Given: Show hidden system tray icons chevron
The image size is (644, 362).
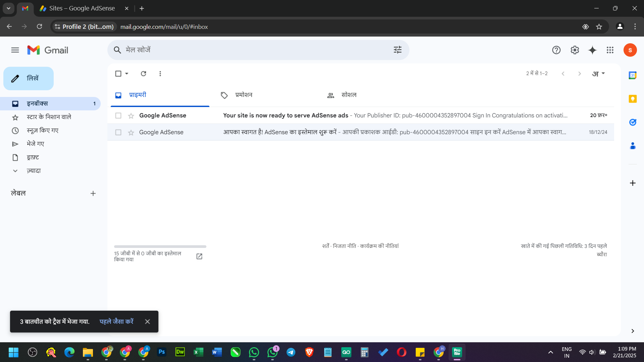Looking at the screenshot, I should (x=551, y=352).
